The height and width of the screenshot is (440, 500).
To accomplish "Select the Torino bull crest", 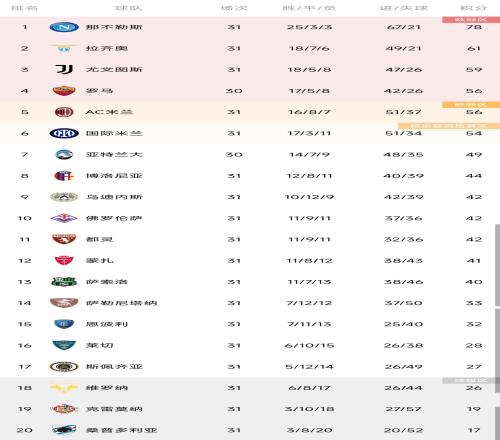I will pyautogui.click(x=64, y=239).
